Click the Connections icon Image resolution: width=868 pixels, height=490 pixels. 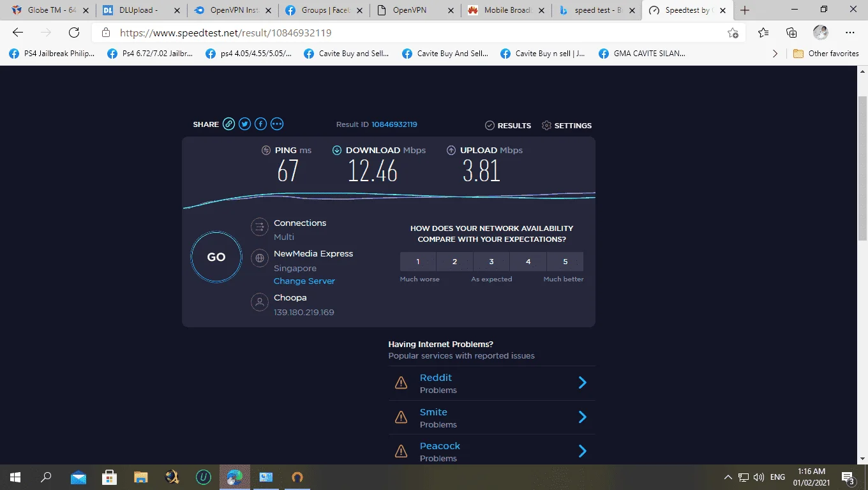259,227
